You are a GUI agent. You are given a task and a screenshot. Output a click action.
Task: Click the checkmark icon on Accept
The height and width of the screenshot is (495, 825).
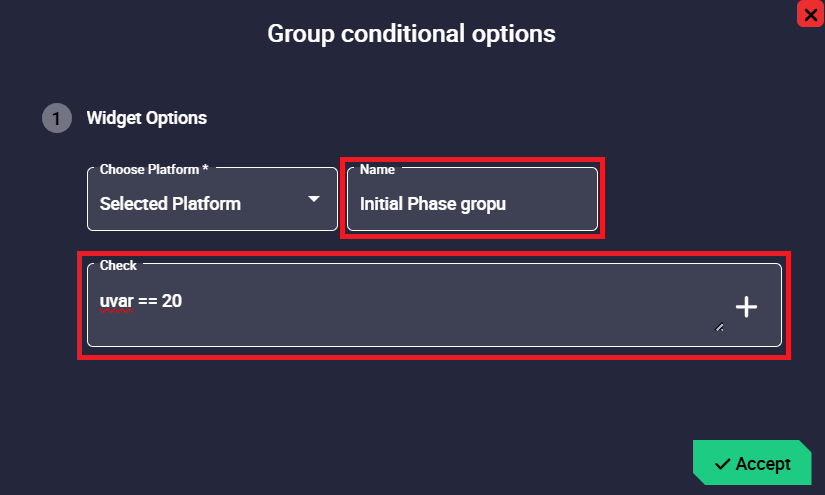tap(722, 464)
